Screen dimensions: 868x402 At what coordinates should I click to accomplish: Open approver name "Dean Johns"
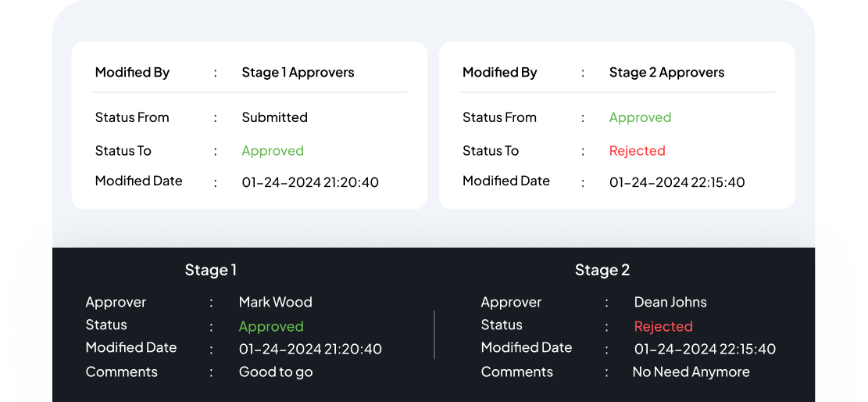point(670,302)
